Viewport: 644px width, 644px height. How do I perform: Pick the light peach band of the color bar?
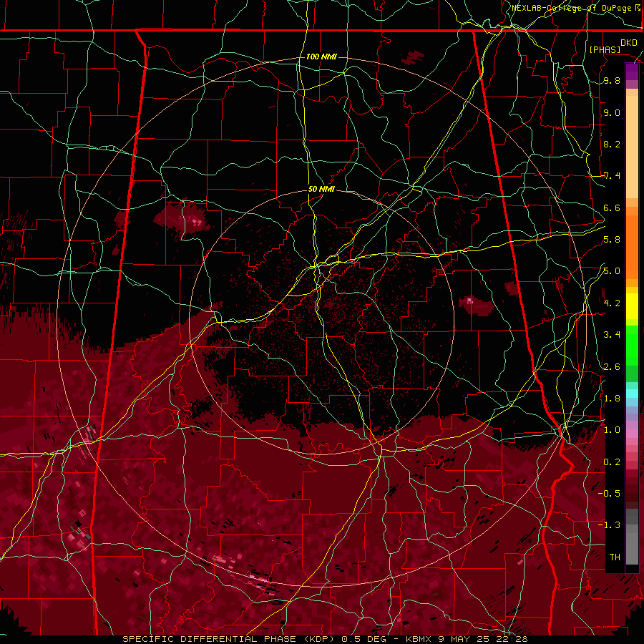632,148
